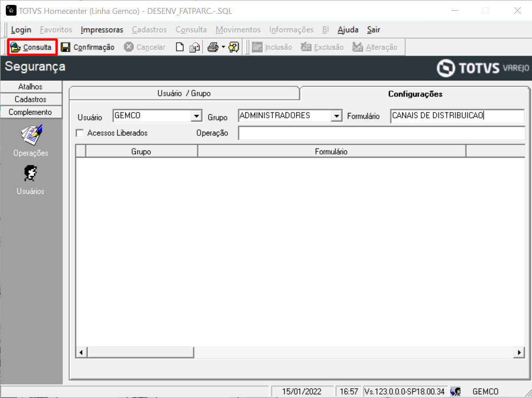Open the Movimentos menu
The image size is (532, 398).
pos(238,30)
